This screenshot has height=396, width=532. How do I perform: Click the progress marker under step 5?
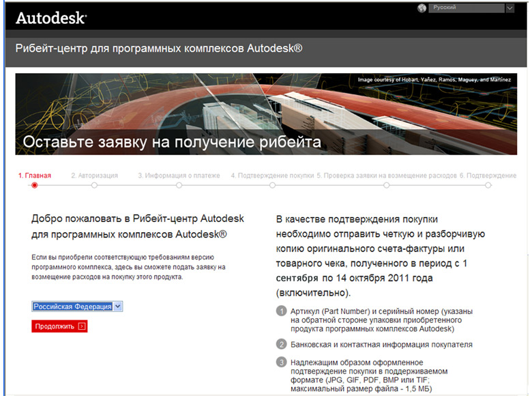pos(386,185)
